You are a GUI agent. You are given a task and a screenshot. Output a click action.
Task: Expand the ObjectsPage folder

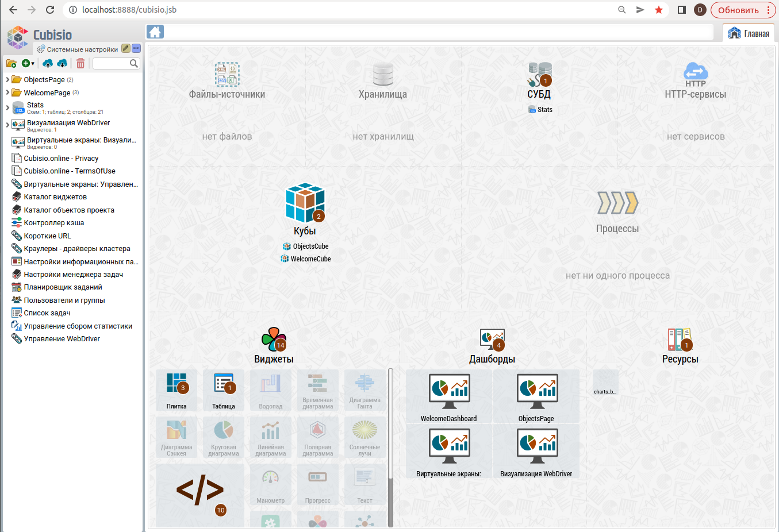pyautogui.click(x=7, y=80)
